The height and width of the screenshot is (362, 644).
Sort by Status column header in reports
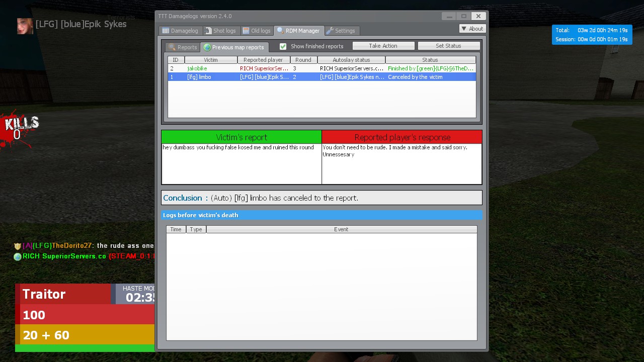[430, 60]
